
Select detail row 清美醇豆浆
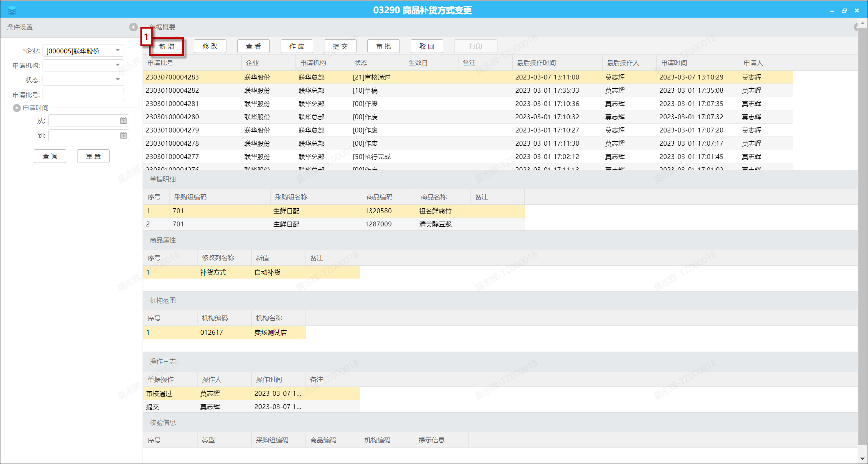coord(334,224)
